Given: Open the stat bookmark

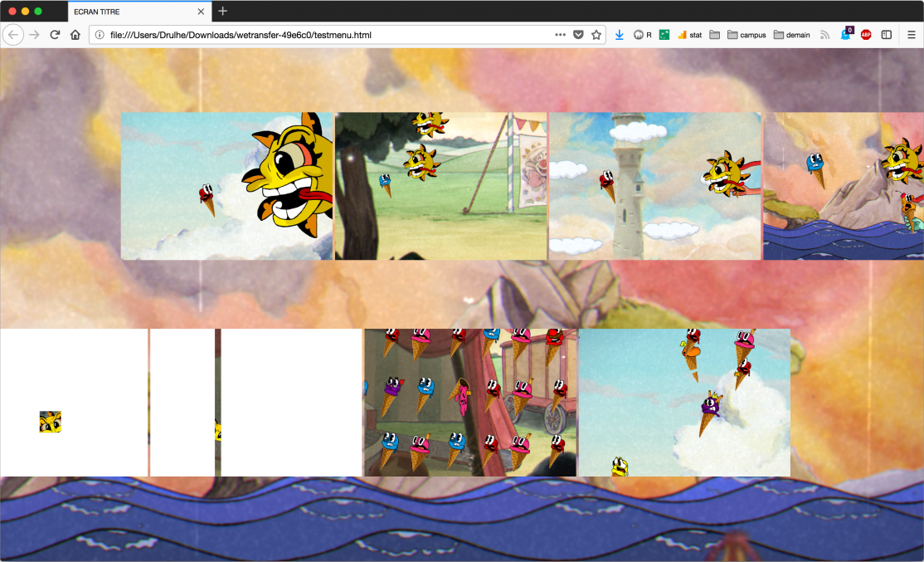Looking at the screenshot, I should click(x=689, y=35).
